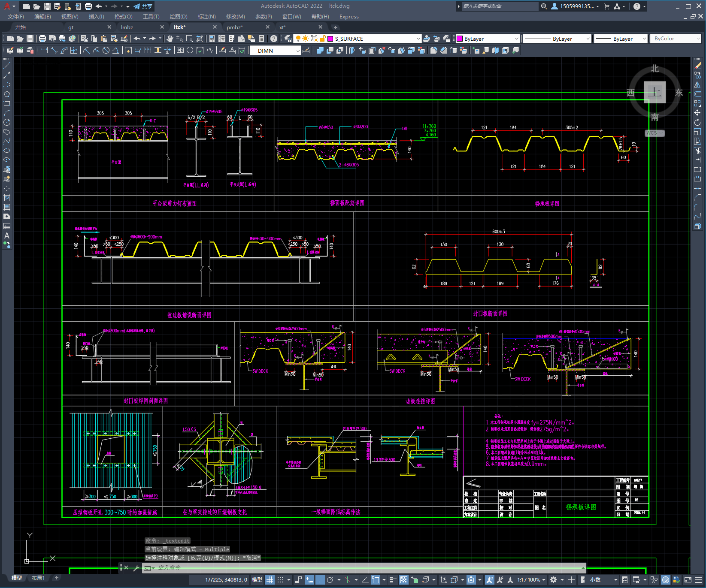
Task: Click the Table tool in left toolbar
Action: coord(7,226)
